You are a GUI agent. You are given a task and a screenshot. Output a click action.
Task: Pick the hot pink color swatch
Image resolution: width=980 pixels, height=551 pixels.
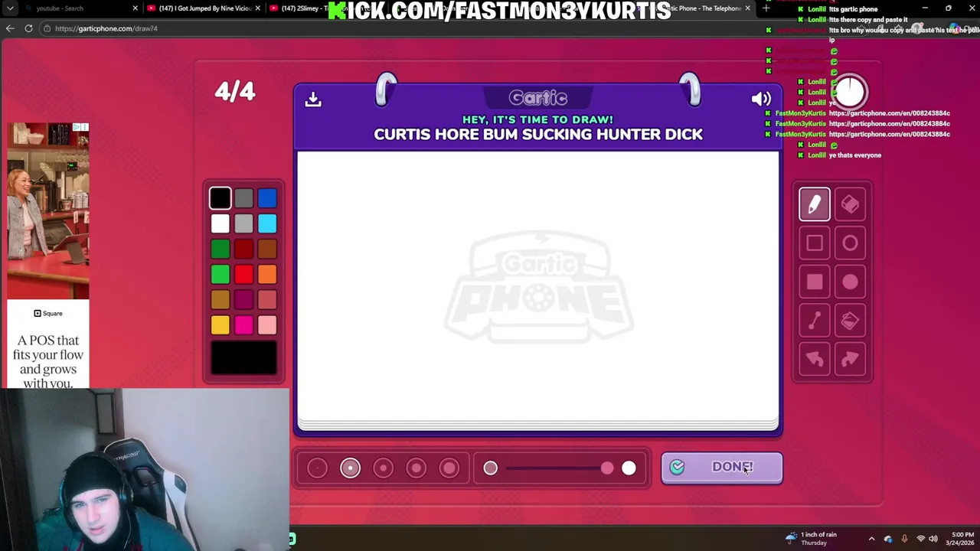[x=243, y=325]
